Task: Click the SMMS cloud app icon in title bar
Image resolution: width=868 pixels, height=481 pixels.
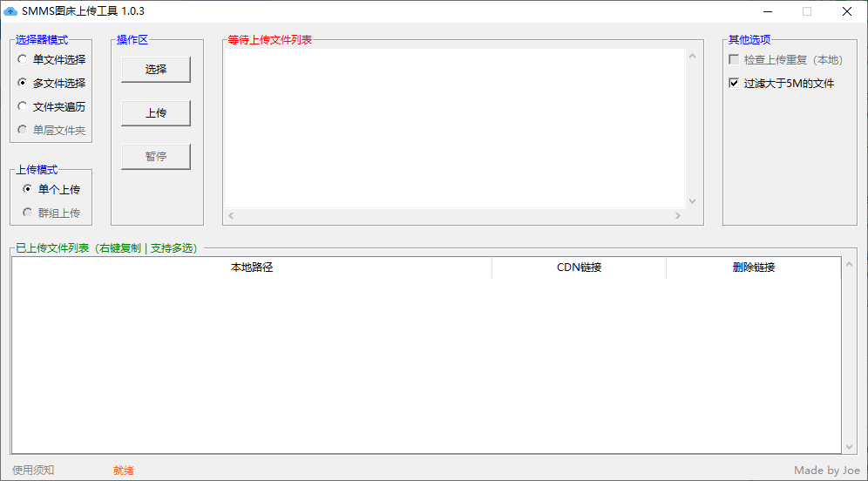Action: 10,11
